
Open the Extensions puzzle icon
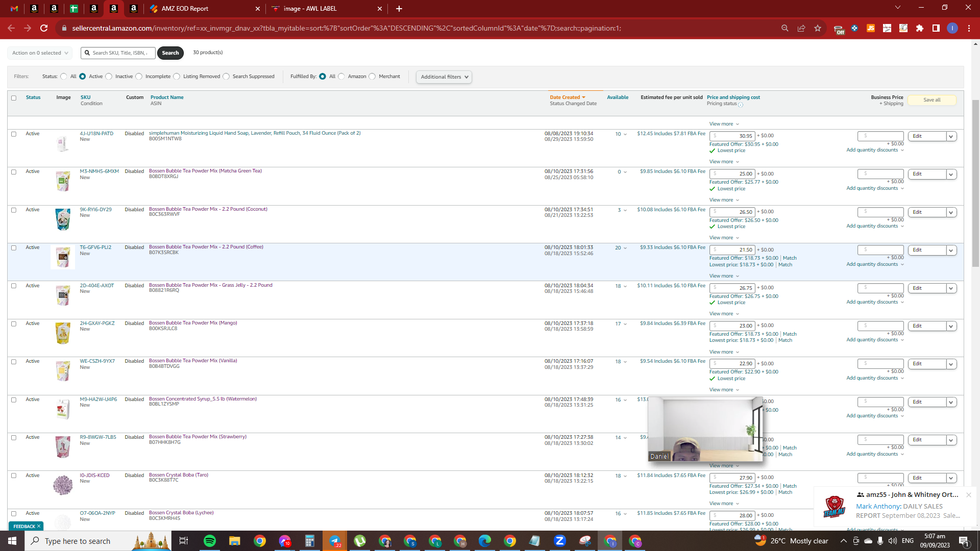[920, 28]
